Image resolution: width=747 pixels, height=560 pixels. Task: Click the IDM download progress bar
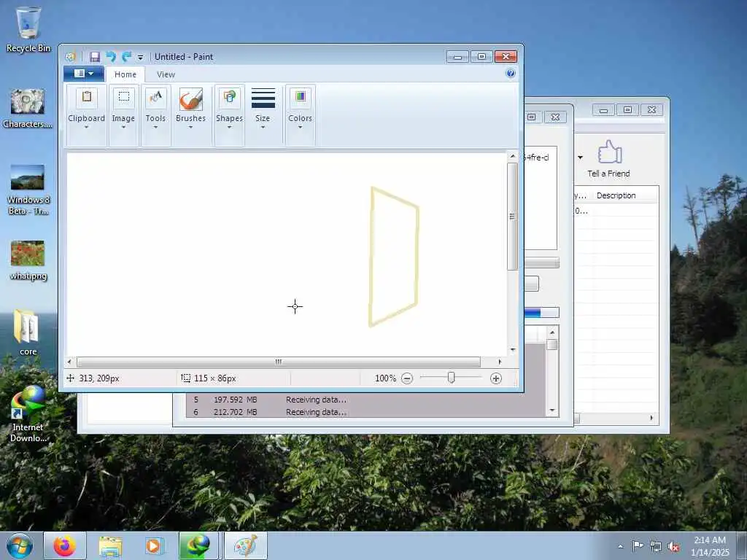542,312
